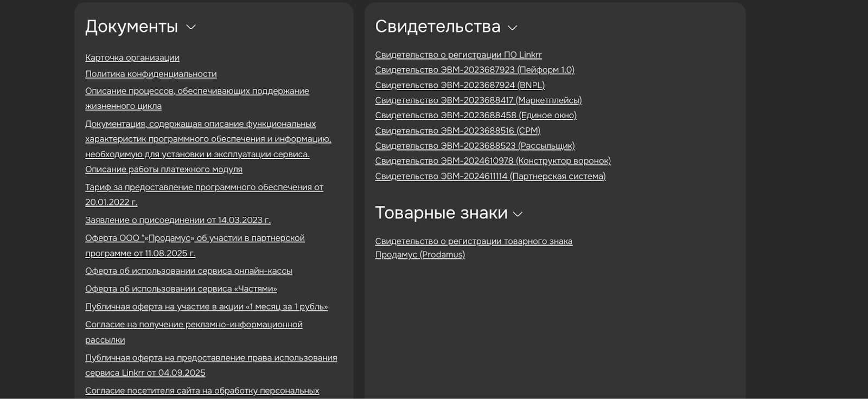The width and height of the screenshot is (868, 399).
Task: Collapse the Товарные знаки section chevron
Action: click(518, 214)
